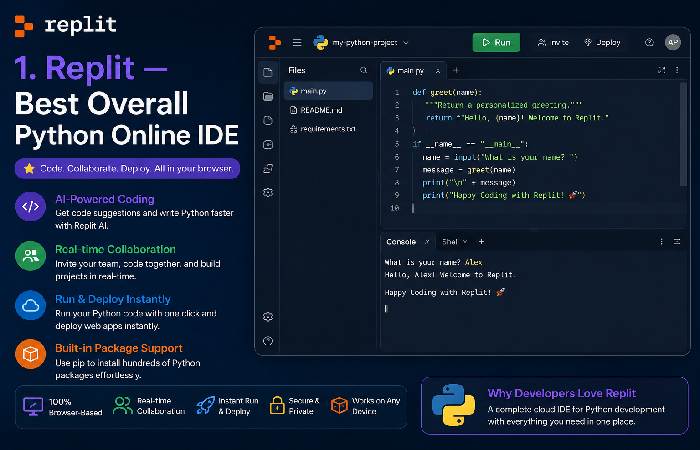Run the project with the green Run button
Screen dimensions: 700x450
[x=496, y=42]
